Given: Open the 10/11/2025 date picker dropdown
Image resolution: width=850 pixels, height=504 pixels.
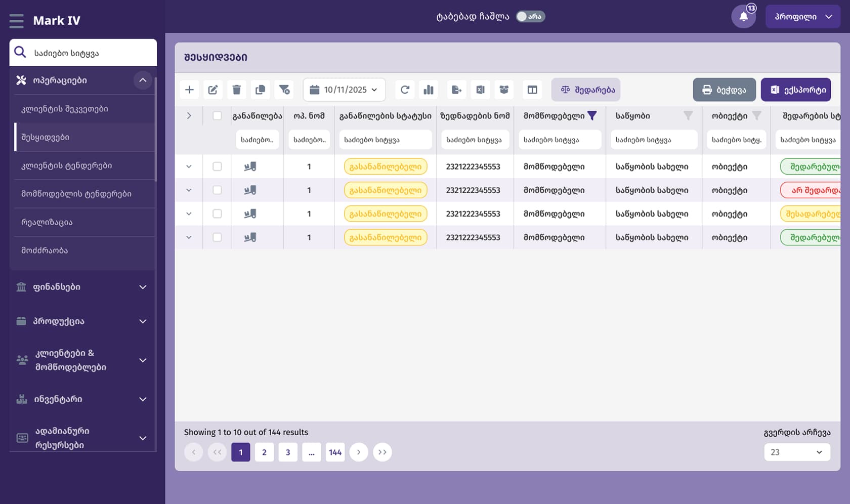Looking at the screenshot, I should [x=344, y=90].
